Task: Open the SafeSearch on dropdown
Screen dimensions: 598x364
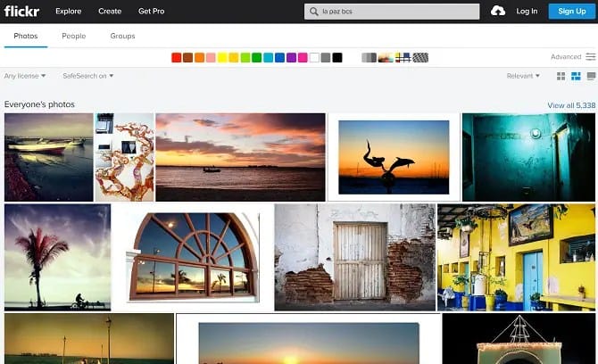Action: (x=88, y=76)
